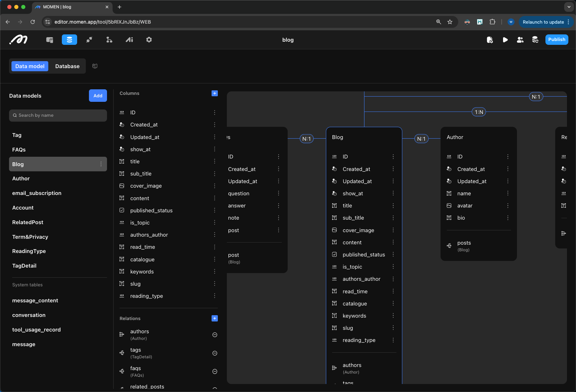Remove the tags relation minus icon
Image resolution: width=576 pixels, height=392 pixels.
pyautogui.click(x=215, y=353)
